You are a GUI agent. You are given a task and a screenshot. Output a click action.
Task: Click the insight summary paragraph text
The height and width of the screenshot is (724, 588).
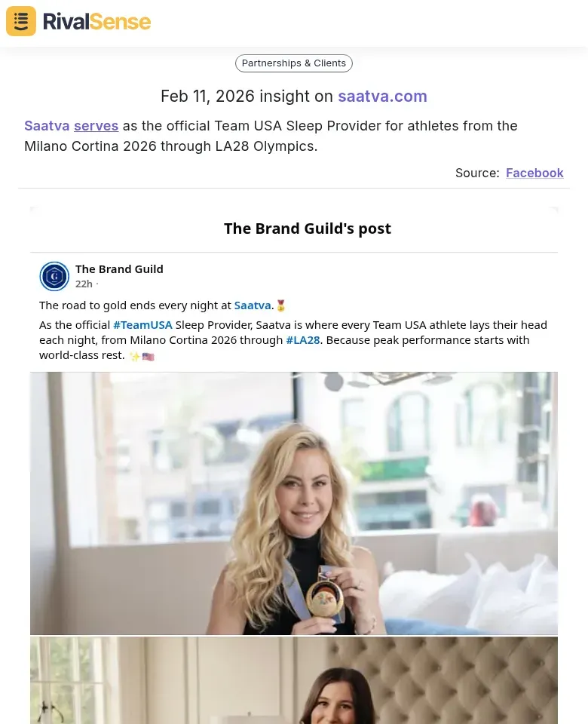click(x=271, y=136)
